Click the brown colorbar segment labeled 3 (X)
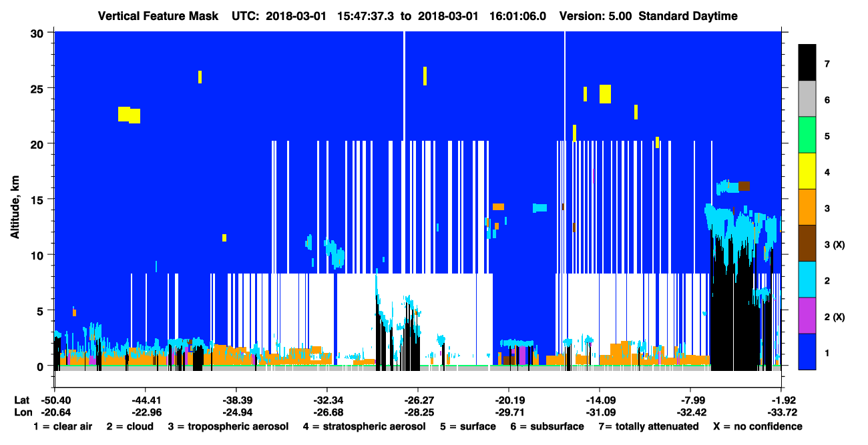Screen dimensions: 868x445 point(807,243)
